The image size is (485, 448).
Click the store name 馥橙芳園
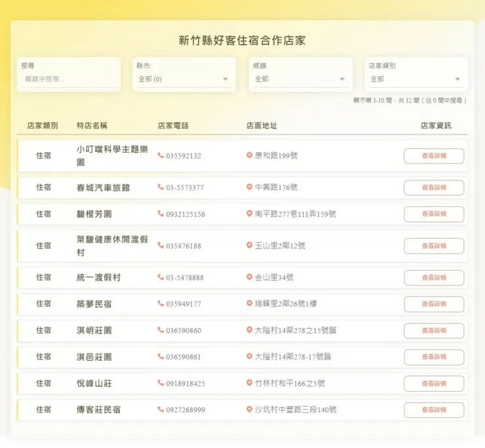pos(94,214)
